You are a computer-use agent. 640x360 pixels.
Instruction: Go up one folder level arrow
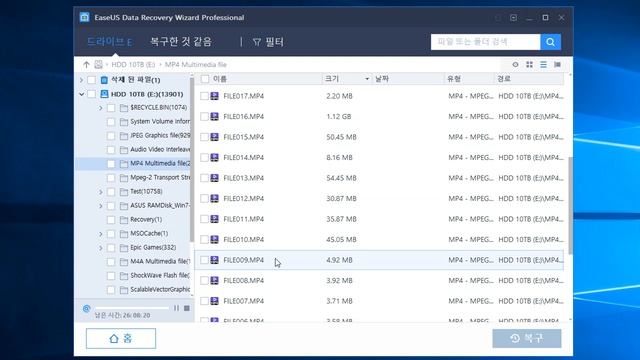click(x=86, y=64)
